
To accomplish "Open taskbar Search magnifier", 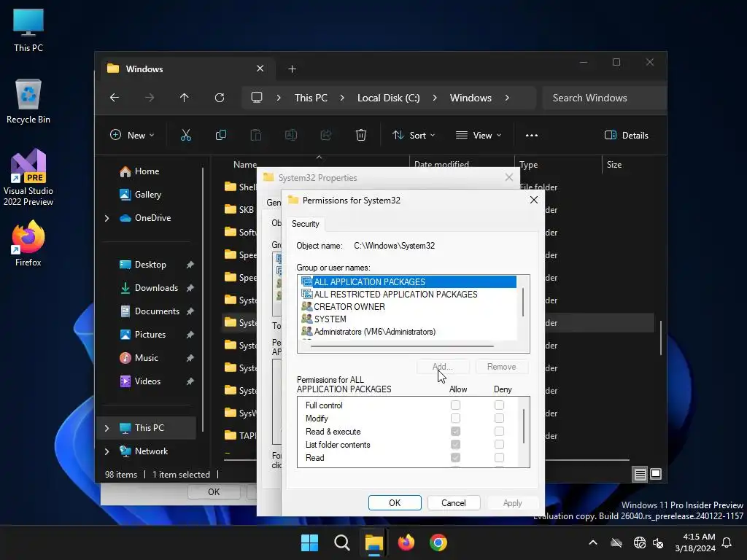I will point(341,542).
